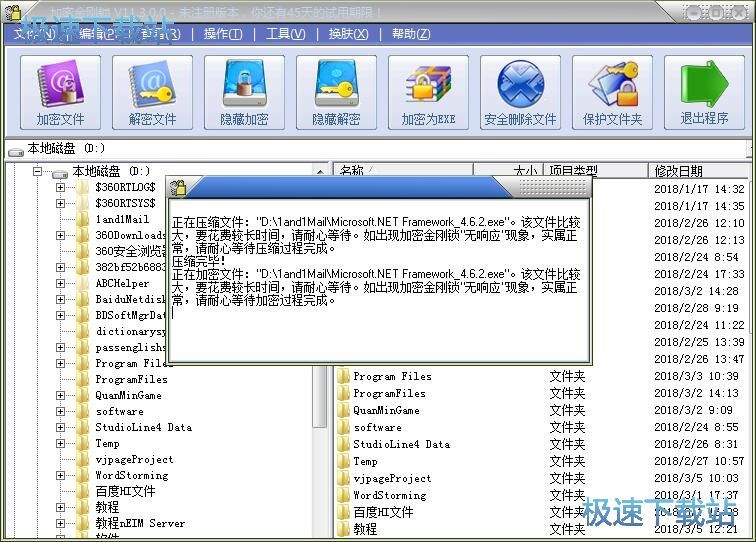Select 百度HI文件 in the folder tree
756x542 pixels.
click(125, 491)
